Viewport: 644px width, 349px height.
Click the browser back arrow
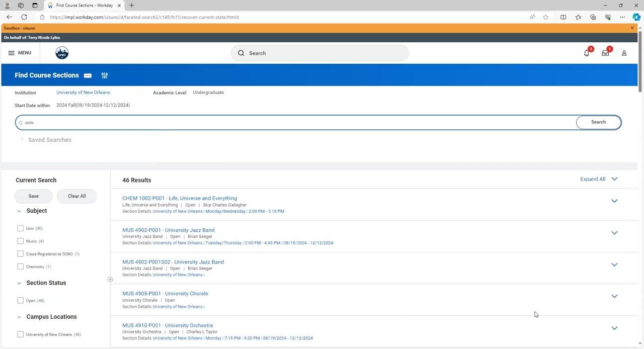coord(9,17)
